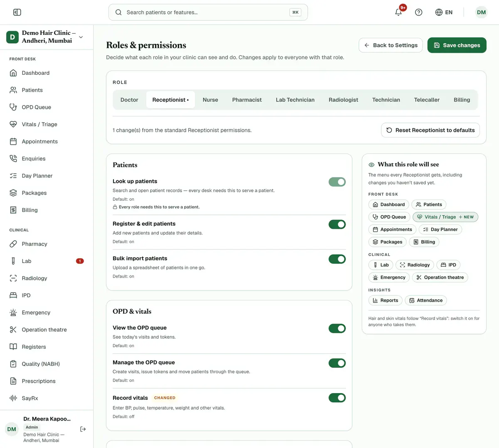Open the DM user avatar menu
This screenshot has height=448, width=499.
(481, 12)
